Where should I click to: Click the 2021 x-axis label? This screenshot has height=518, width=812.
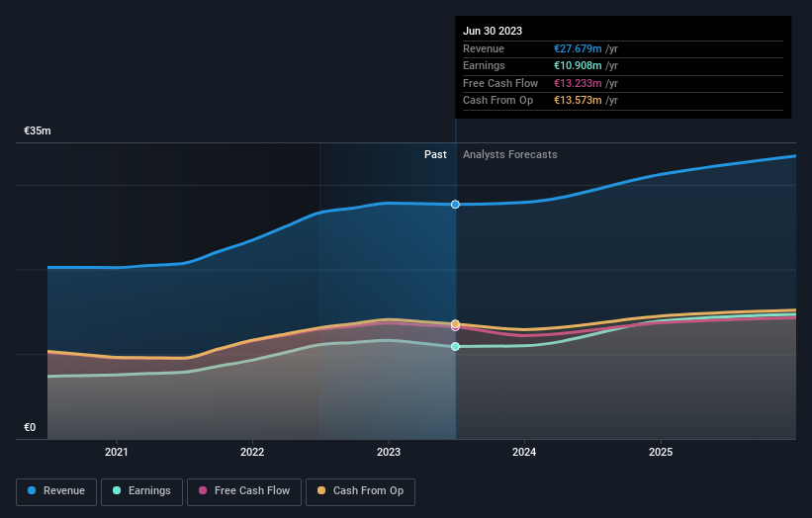116,453
